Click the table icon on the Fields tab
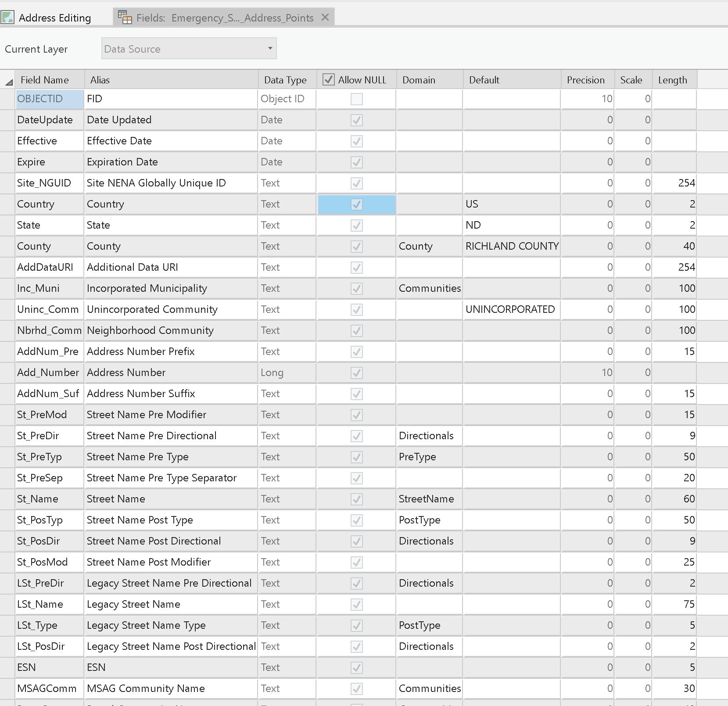Image resolution: width=728 pixels, height=706 pixels. 125,17
